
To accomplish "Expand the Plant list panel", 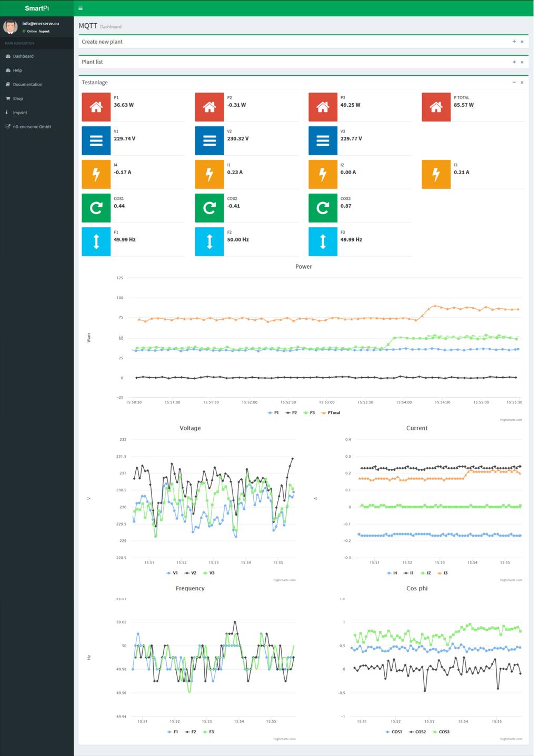I will tap(514, 62).
